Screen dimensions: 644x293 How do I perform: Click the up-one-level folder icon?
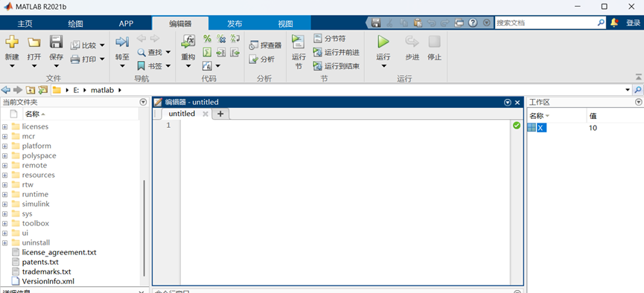[x=31, y=90]
